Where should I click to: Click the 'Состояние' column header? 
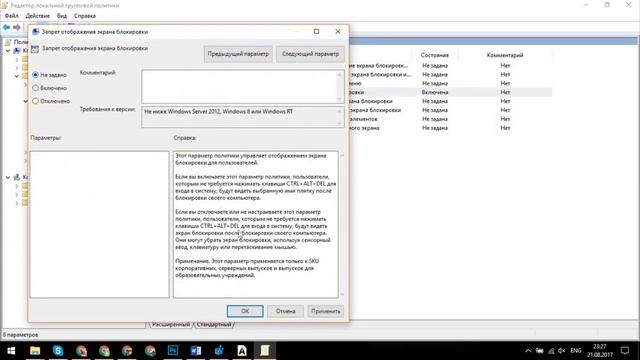(x=435, y=55)
